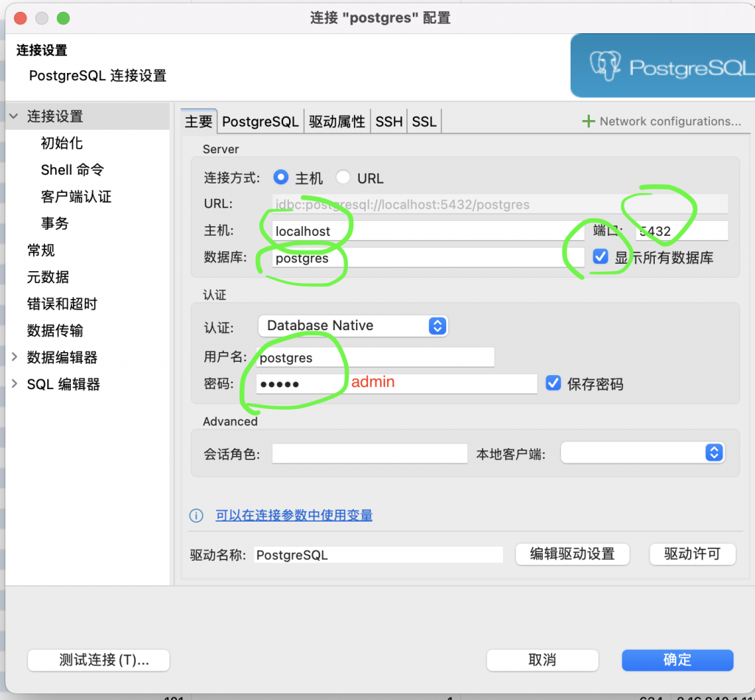Open the 可以在连接参数中使用变量 link
The height and width of the screenshot is (700, 755).
coord(293,515)
